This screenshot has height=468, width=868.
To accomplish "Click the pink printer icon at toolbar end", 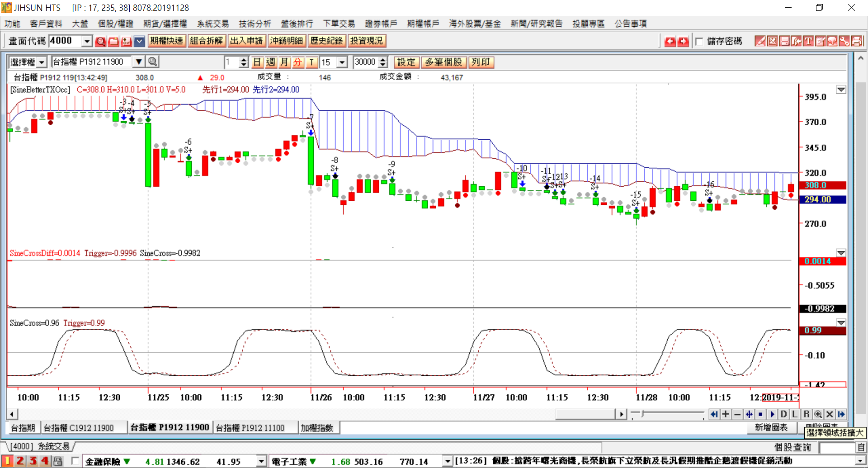I will point(856,41).
